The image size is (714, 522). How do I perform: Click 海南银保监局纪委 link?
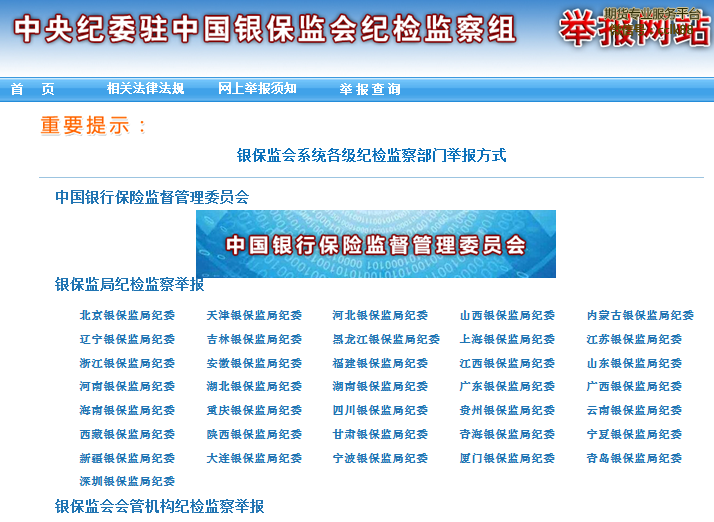click(x=127, y=410)
